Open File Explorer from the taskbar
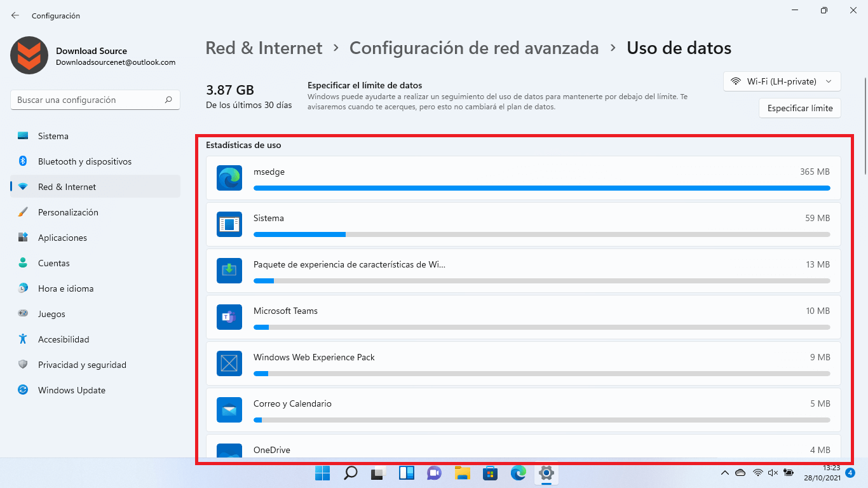Viewport: 868px width, 488px height. click(x=463, y=473)
